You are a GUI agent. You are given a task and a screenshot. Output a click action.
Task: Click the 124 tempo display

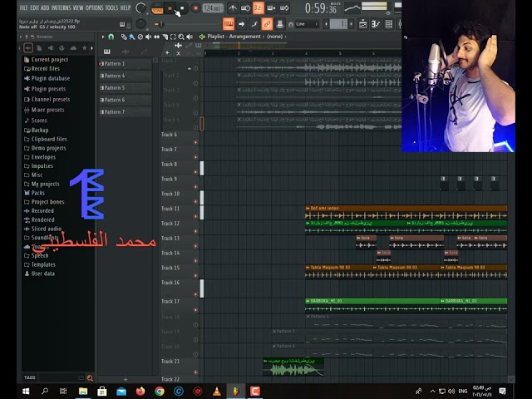[x=213, y=8]
